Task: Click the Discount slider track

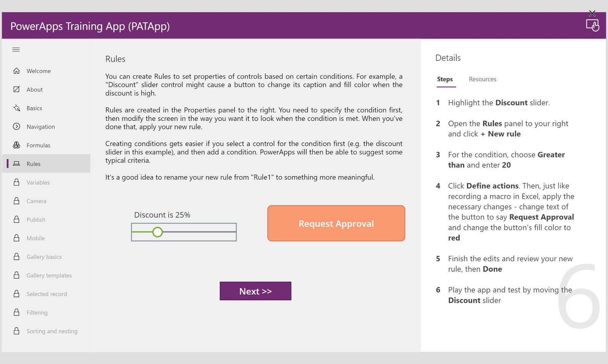Action: 184,232
